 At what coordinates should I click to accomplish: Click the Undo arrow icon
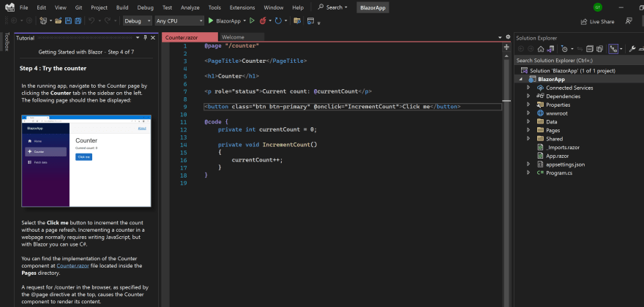coord(91,20)
